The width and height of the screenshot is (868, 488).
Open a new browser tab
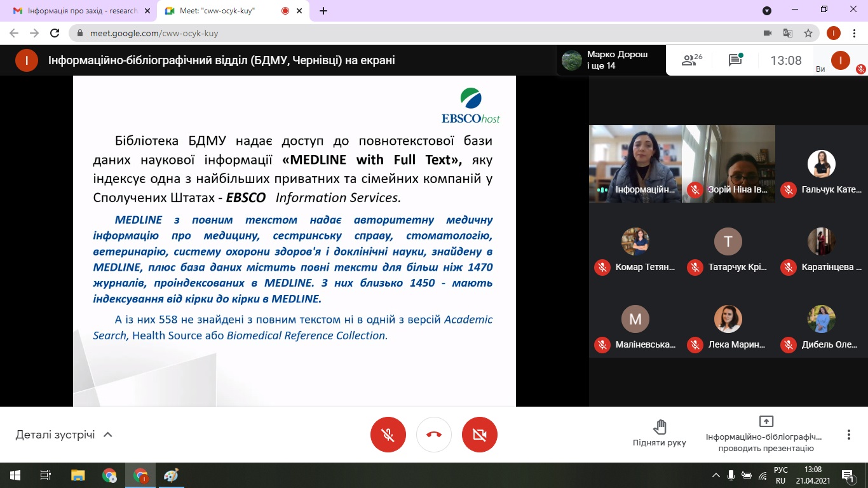pos(323,11)
